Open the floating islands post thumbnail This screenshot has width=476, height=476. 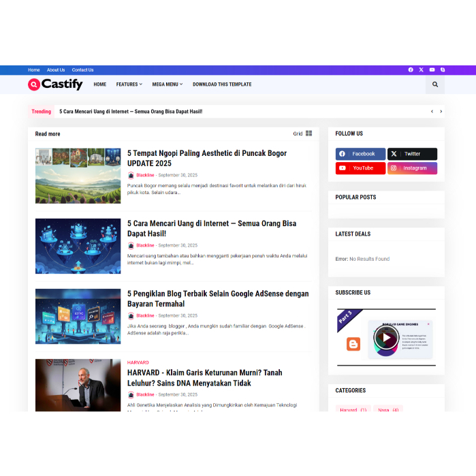(x=78, y=246)
